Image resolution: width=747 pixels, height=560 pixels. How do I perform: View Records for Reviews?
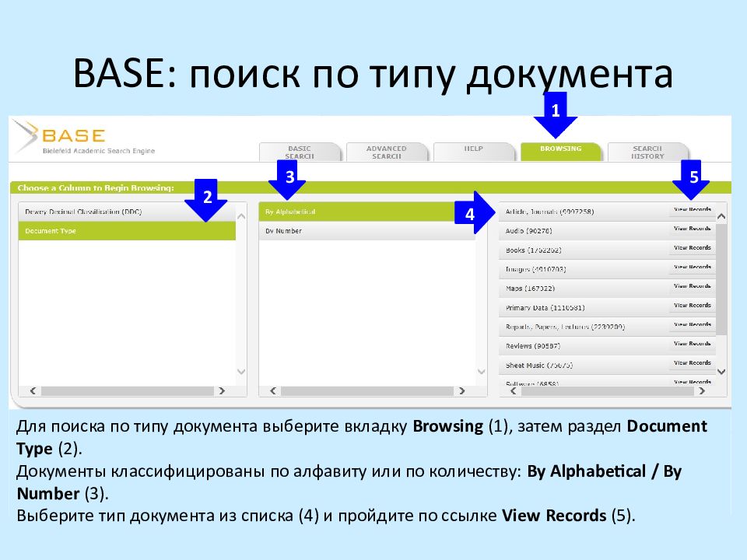tap(693, 344)
